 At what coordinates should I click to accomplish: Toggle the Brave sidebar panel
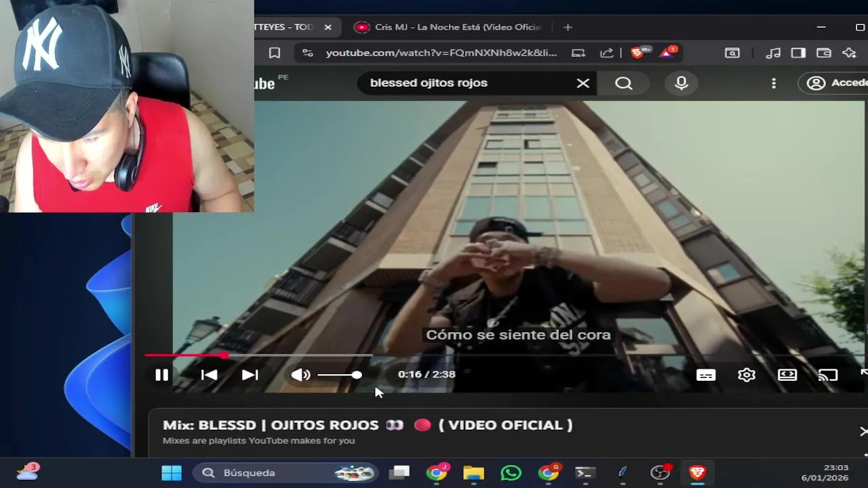tap(798, 53)
